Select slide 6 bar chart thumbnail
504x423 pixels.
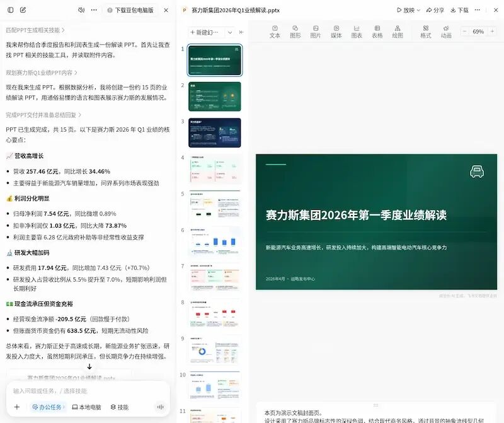214,241
